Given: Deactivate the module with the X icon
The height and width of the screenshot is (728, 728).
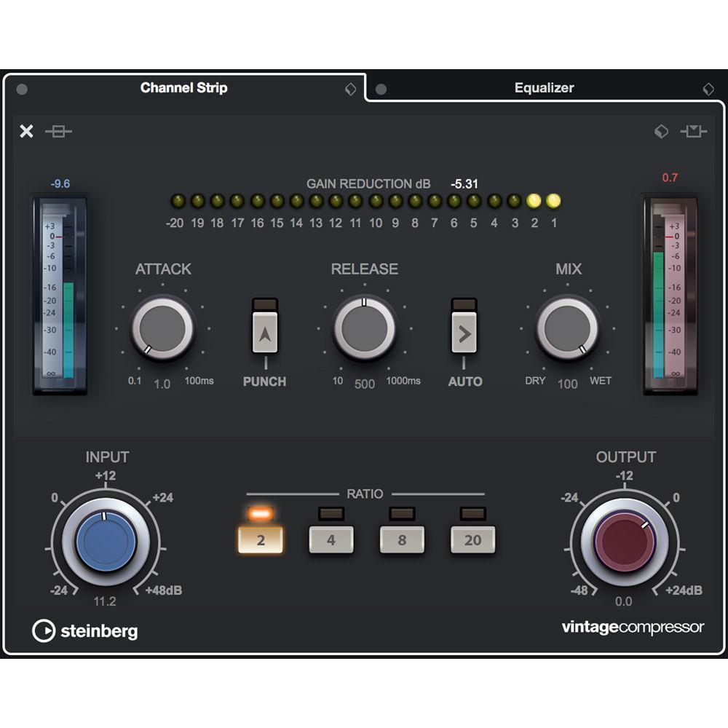Looking at the screenshot, I should (x=26, y=131).
